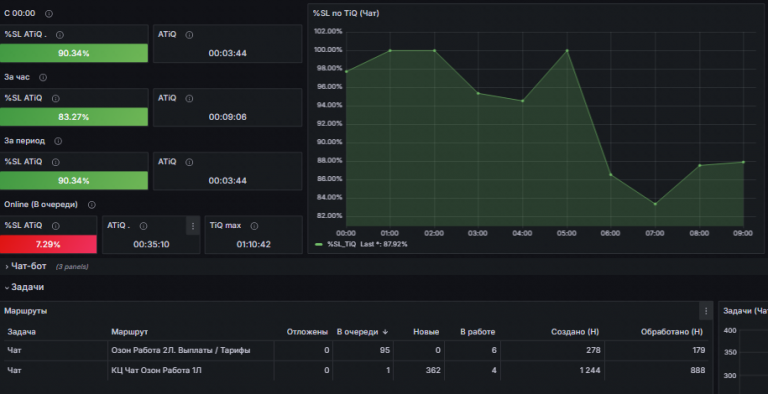
Task: Collapse the Задачи row
Action: click(x=7, y=288)
